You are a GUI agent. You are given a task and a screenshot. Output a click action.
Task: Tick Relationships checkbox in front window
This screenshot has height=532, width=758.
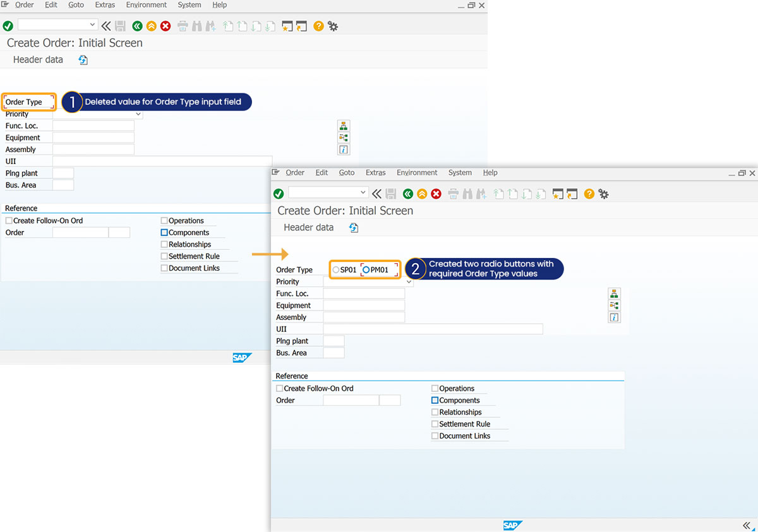click(435, 413)
